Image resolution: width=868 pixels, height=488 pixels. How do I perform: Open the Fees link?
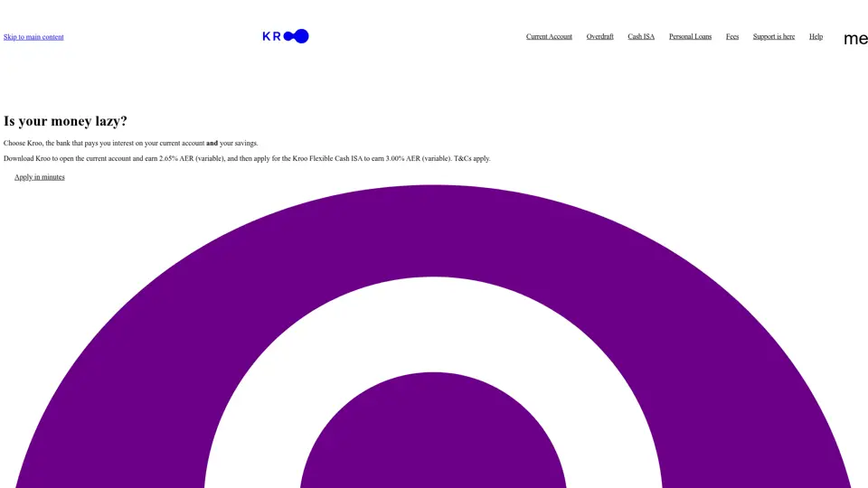[731, 36]
